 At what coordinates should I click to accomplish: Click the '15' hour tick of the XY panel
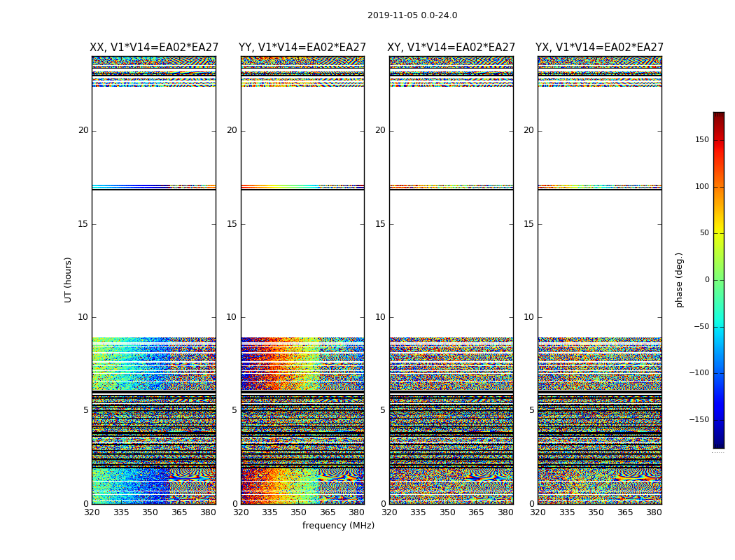click(x=381, y=224)
